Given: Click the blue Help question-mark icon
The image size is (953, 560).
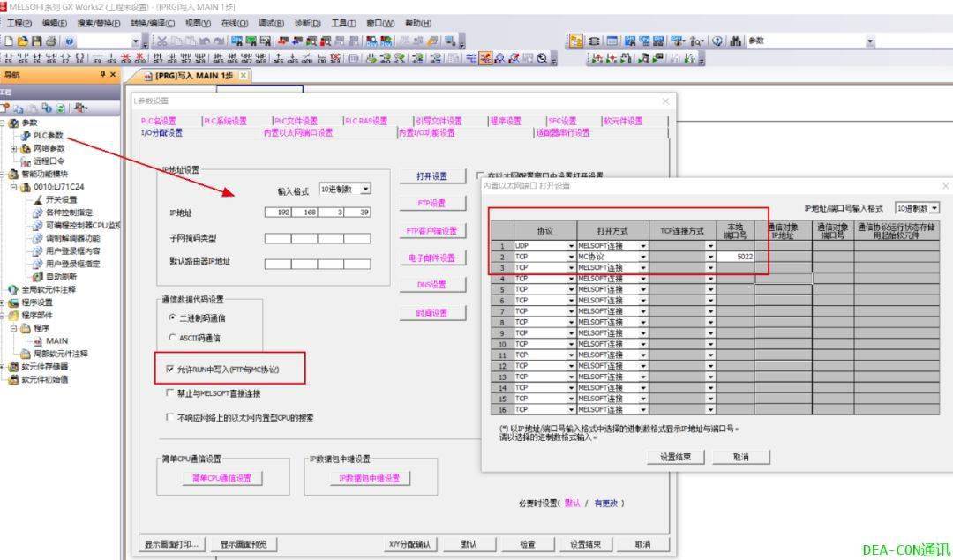Looking at the screenshot, I should point(70,41).
